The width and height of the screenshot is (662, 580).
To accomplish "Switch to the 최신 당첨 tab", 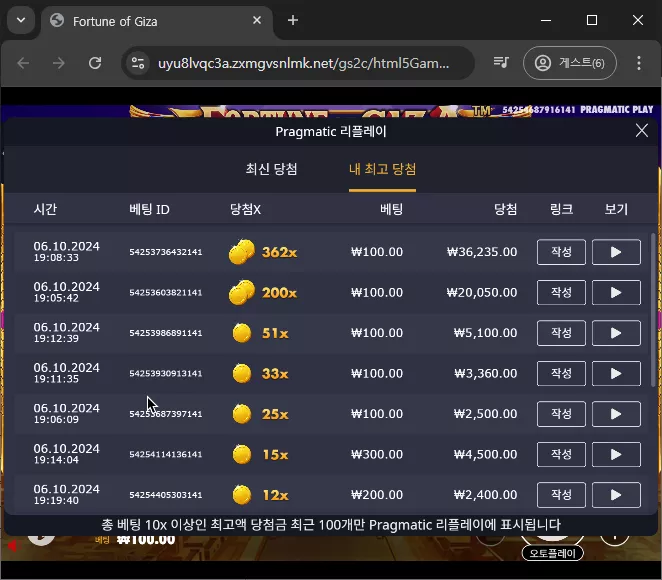I will click(x=271, y=169).
